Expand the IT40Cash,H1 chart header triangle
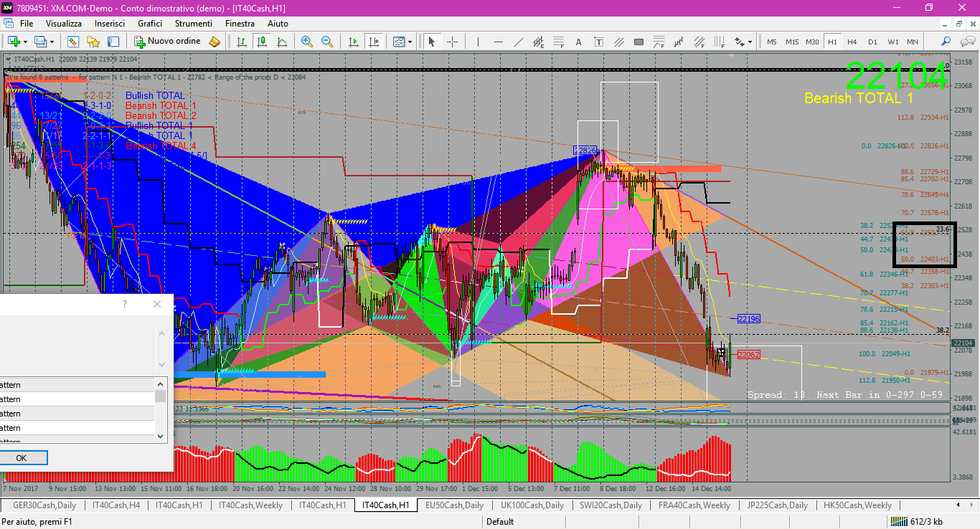The height and width of the screenshot is (529, 980). point(8,59)
